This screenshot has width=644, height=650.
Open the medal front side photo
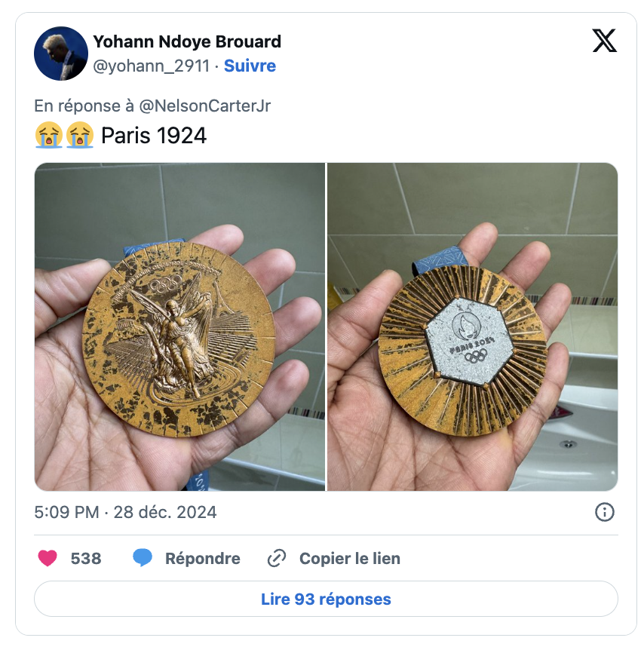179,327
